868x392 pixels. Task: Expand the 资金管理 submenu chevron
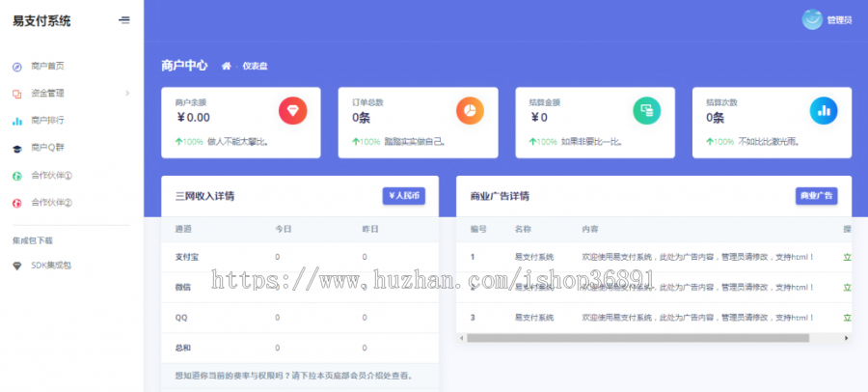click(127, 94)
